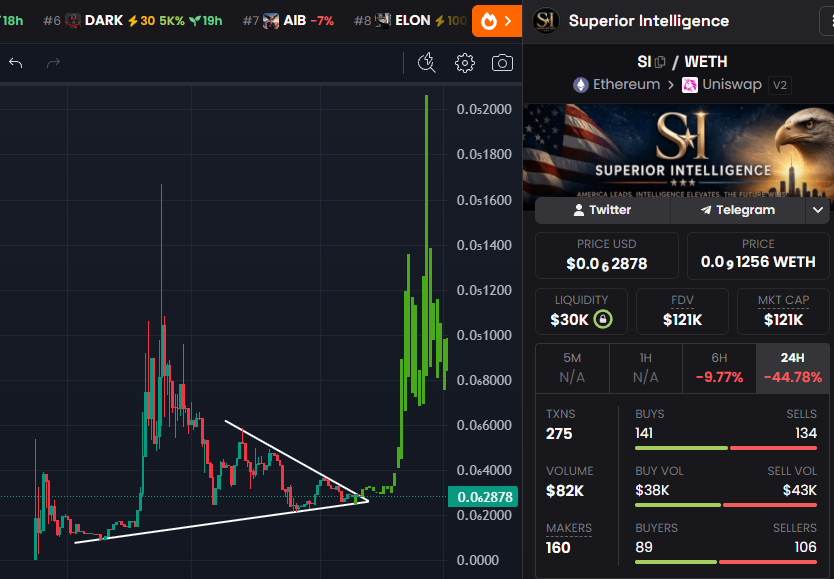The height and width of the screenshot is (579, 834).
Task: Click the FDV $121K box
Action: (682, 311)
